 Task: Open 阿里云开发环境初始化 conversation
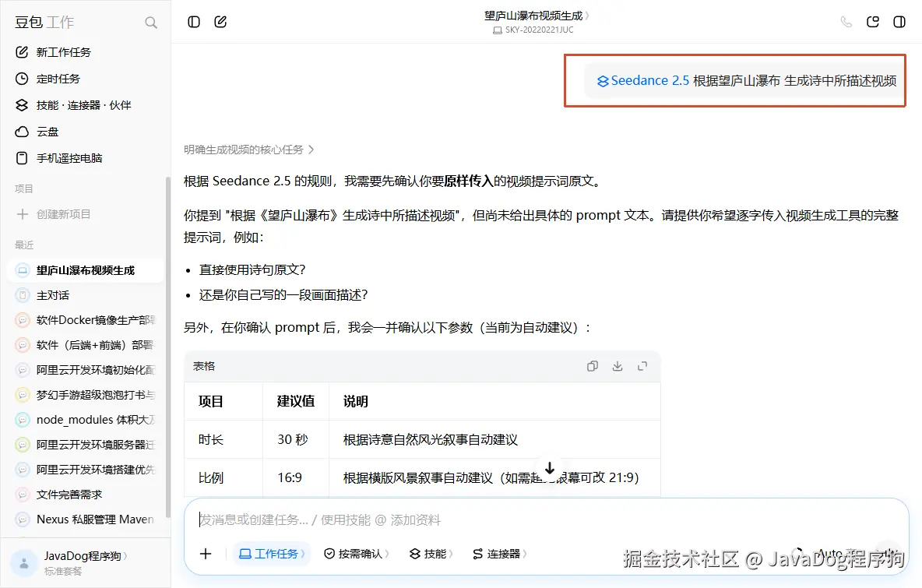point(86,370)
